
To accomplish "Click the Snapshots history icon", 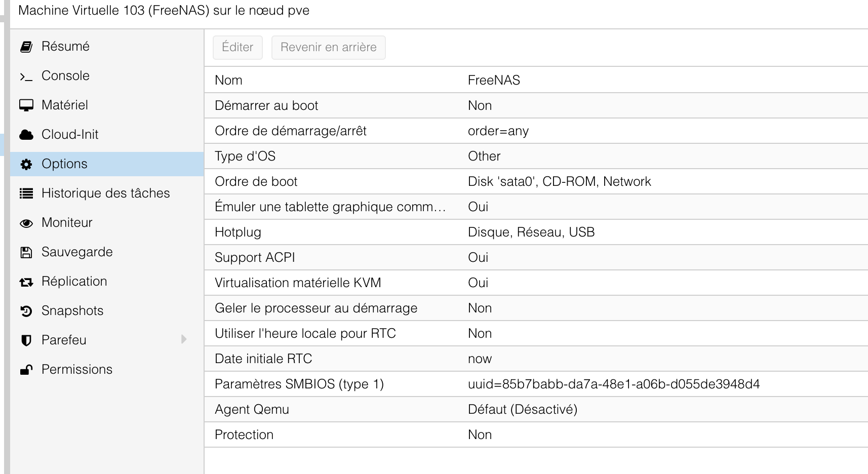I will (26, 311).
